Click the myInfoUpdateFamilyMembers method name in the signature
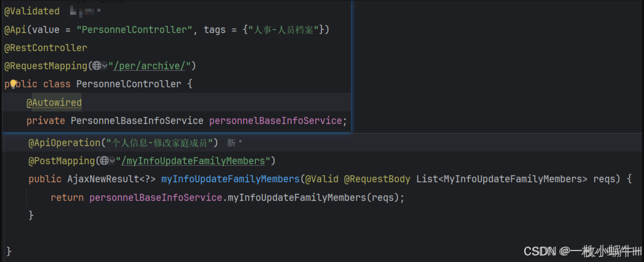The height and width of the screenshot is (262, 644). (x=230, y=179)
